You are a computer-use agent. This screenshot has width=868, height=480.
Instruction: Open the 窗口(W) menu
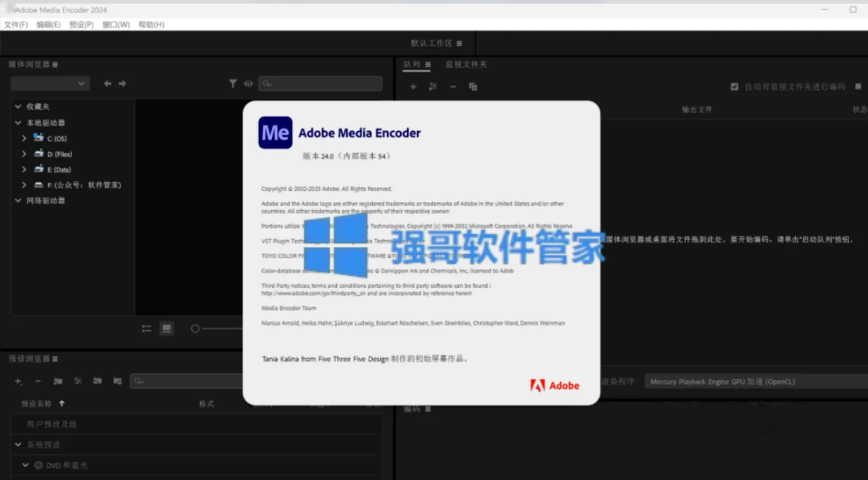(116, 24)
